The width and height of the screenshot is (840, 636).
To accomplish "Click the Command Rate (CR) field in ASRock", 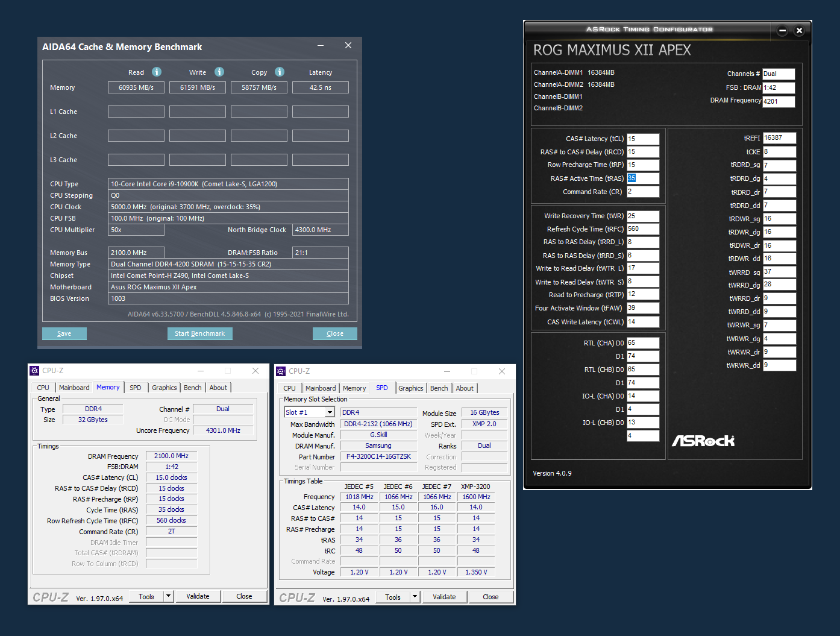I will 643,192.
